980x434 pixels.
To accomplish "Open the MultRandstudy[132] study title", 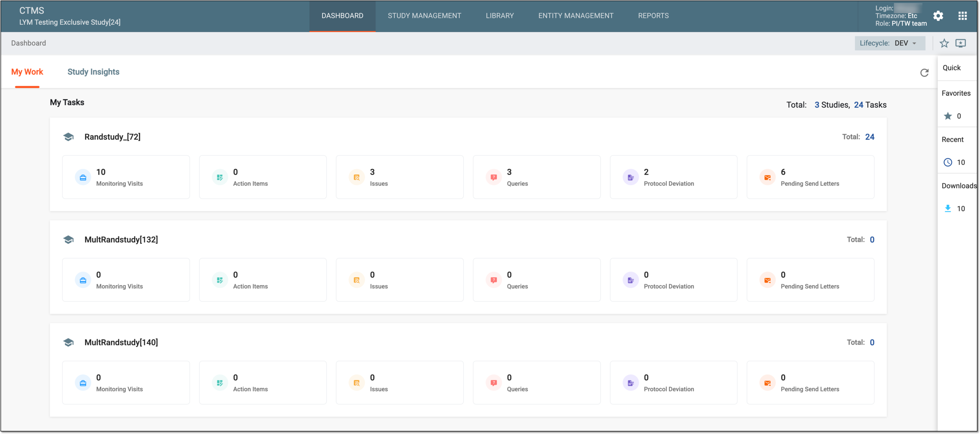I will pos(121,240).
